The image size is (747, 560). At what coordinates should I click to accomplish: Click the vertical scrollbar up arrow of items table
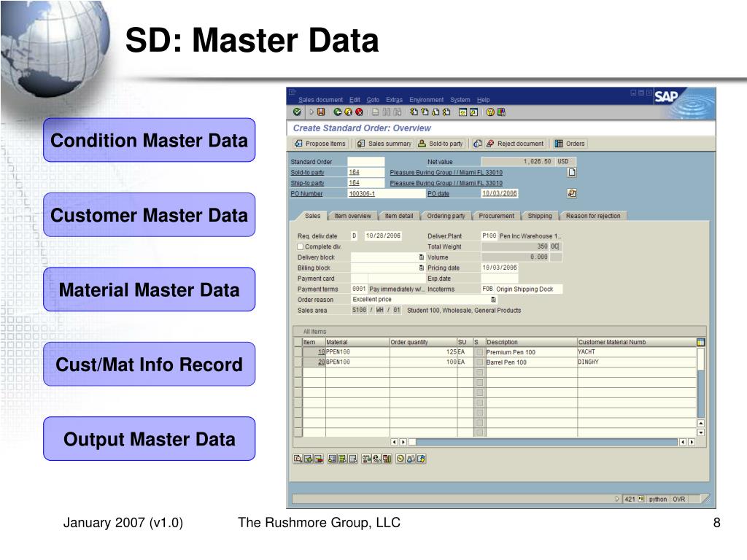[701, 423]
